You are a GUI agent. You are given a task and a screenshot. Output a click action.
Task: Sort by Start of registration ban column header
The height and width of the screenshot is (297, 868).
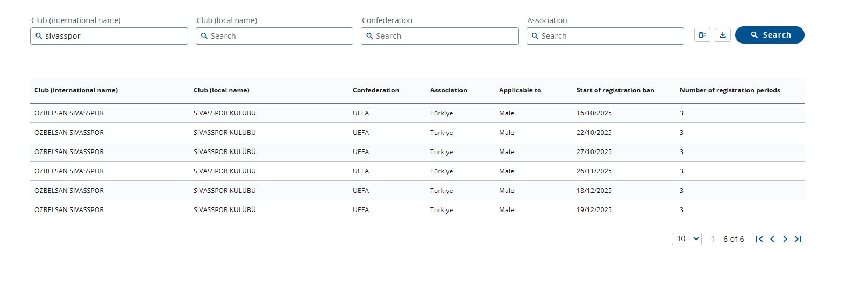tap(615, 90)
